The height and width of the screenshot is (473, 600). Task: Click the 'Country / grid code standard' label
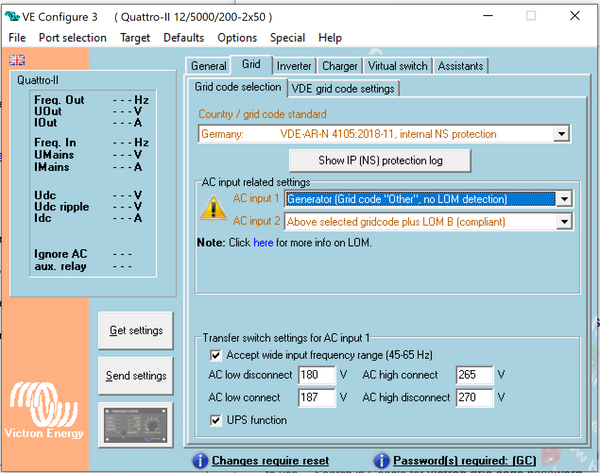point(262,114)
